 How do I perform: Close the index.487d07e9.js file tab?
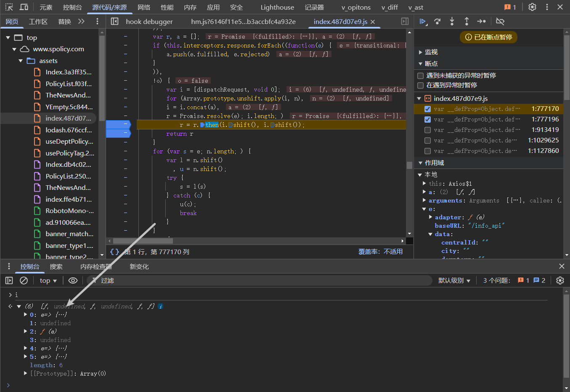click(x=373, y=21)
